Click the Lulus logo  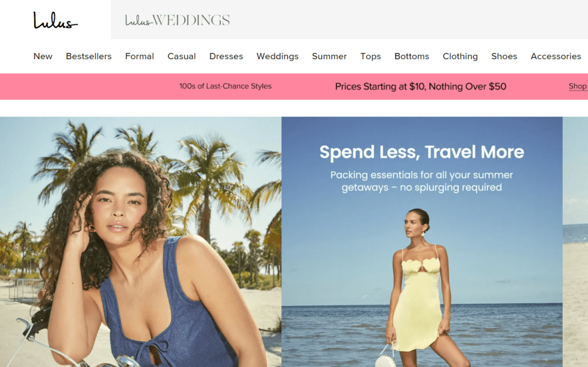pos(56,20)
